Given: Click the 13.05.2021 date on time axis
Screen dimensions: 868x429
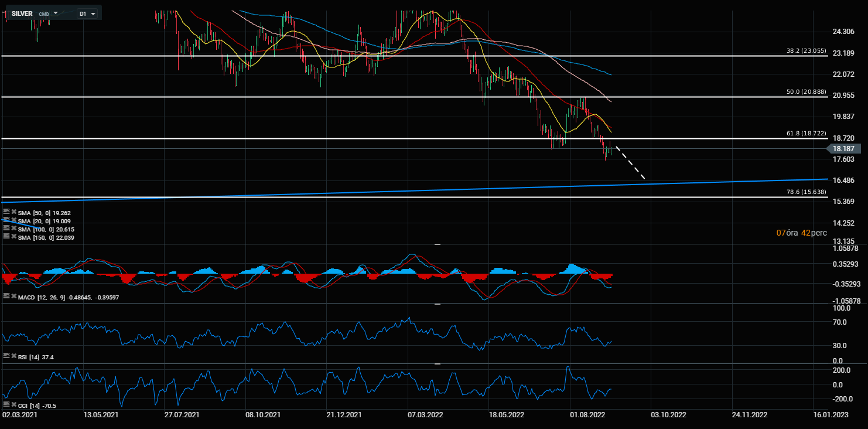Looking at the screenshot, I should [101, 415].
